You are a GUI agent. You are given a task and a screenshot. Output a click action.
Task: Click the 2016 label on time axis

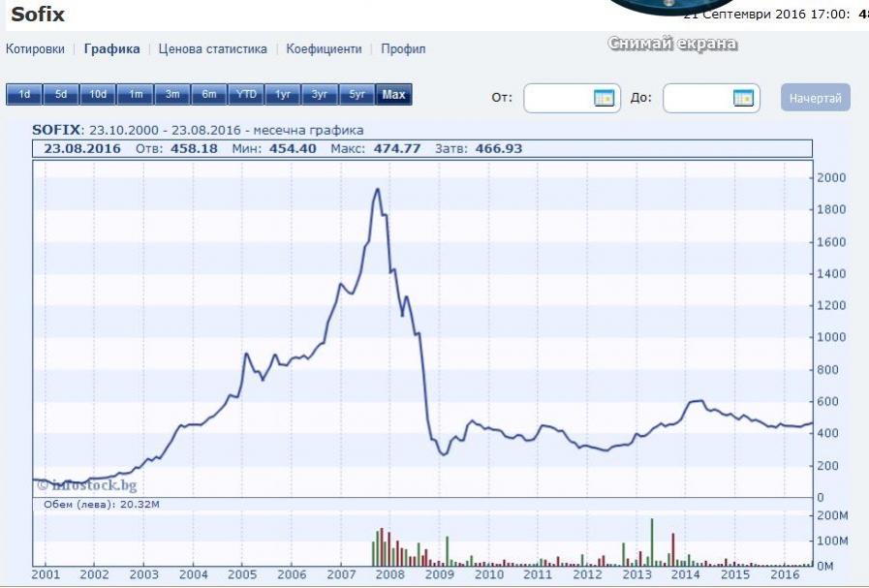click(785, 574)
